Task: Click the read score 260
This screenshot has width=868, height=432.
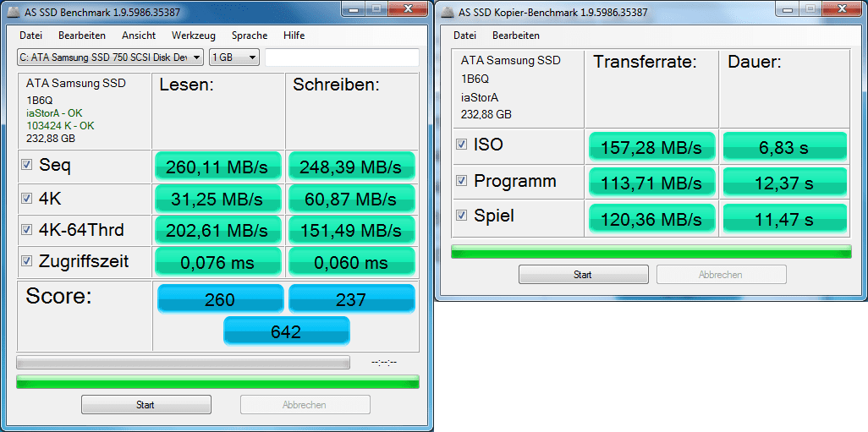Action: (x=220, y=298)
